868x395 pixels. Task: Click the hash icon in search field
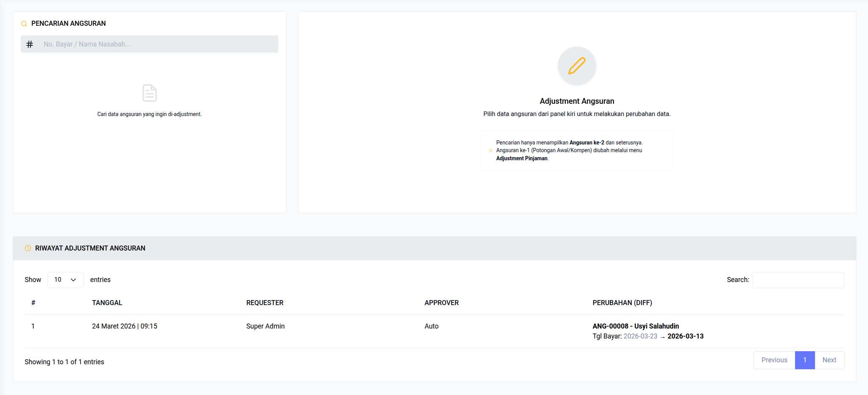(30, 45)
